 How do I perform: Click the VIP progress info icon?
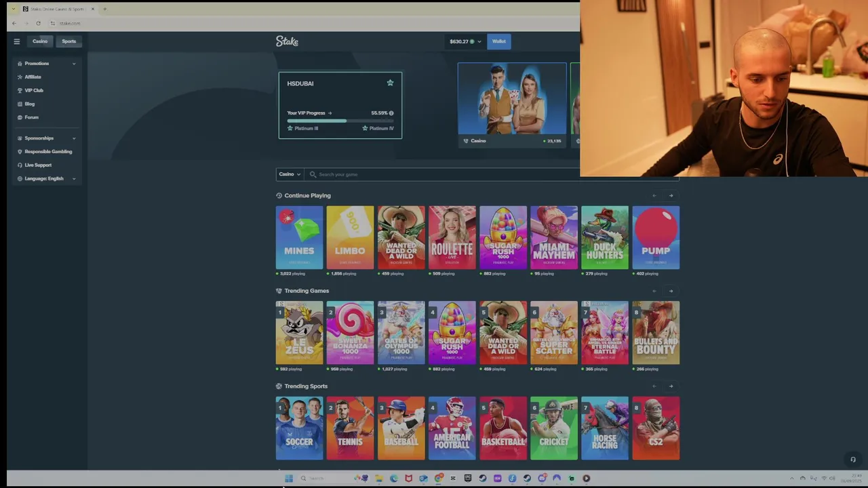tap(391, 113)
